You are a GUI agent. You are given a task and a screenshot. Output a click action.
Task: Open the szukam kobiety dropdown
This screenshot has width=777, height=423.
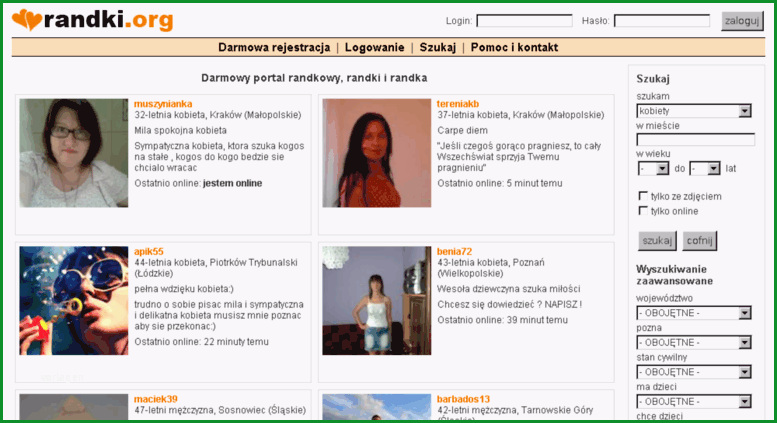pos(694,111)
